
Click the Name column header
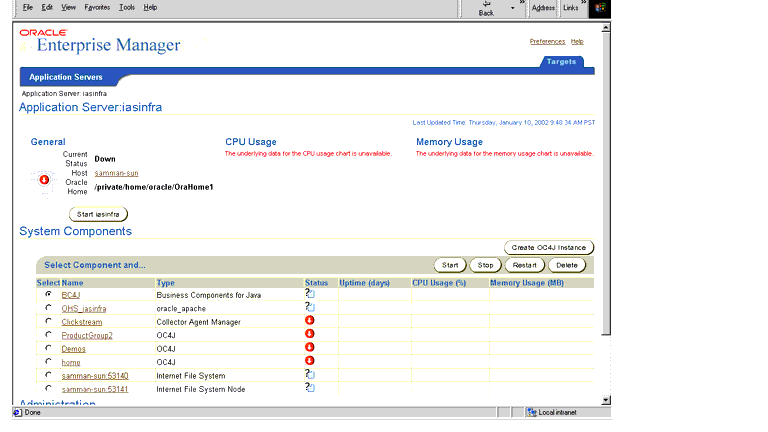coord(72,283)
